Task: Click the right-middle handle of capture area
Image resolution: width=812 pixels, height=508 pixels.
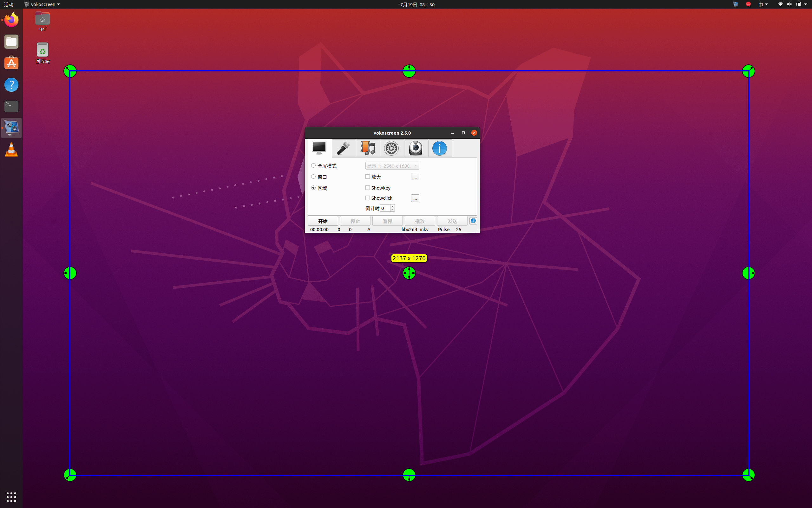Action: coord(748,273)
